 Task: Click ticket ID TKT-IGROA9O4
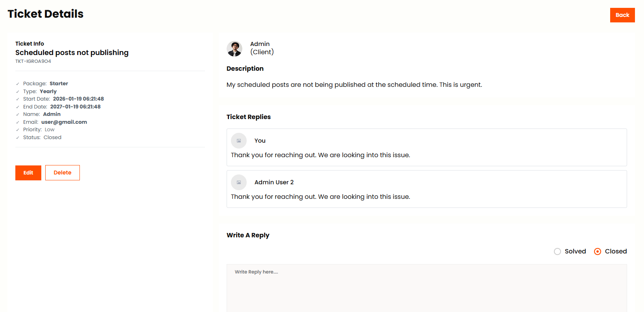coord(33,61)
